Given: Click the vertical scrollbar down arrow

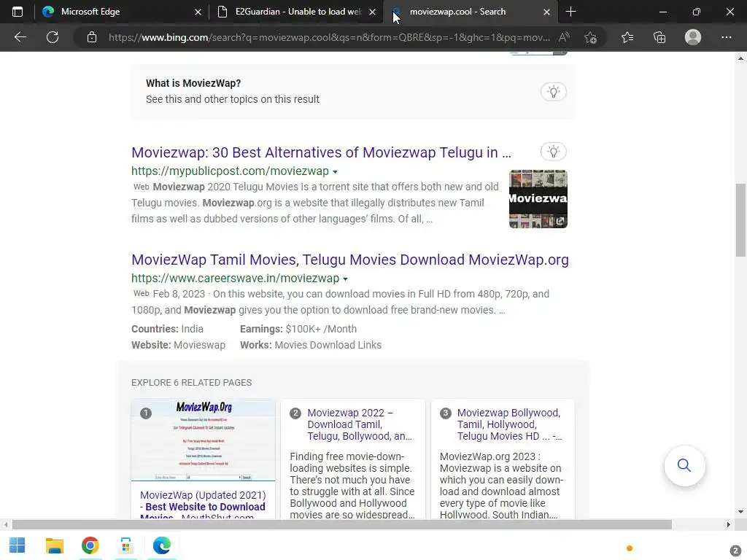Looking at the screenshot, I should click(x=740, y=513).
